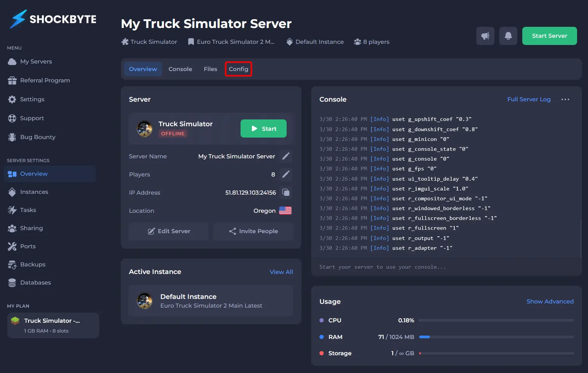This screenshot has width=588, height=373.
Task: Copy the IP address with copy icon
Action: coord(286,192)
